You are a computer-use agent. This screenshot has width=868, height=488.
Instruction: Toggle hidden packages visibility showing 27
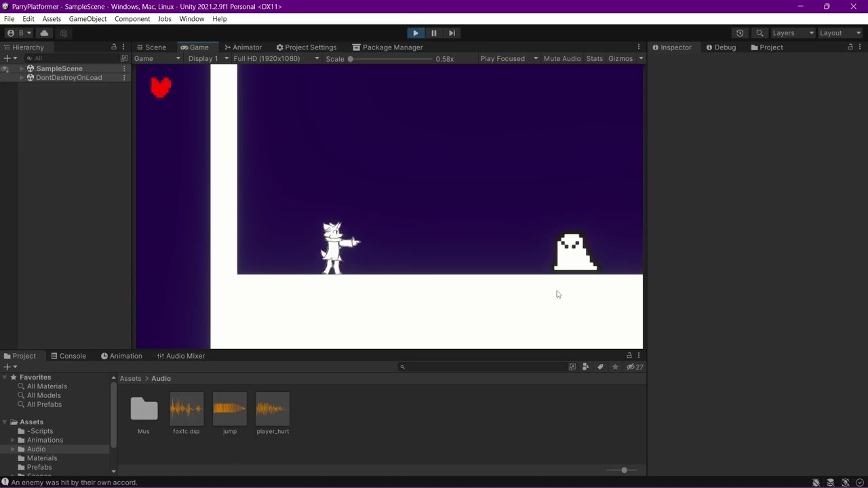point(635,367)
